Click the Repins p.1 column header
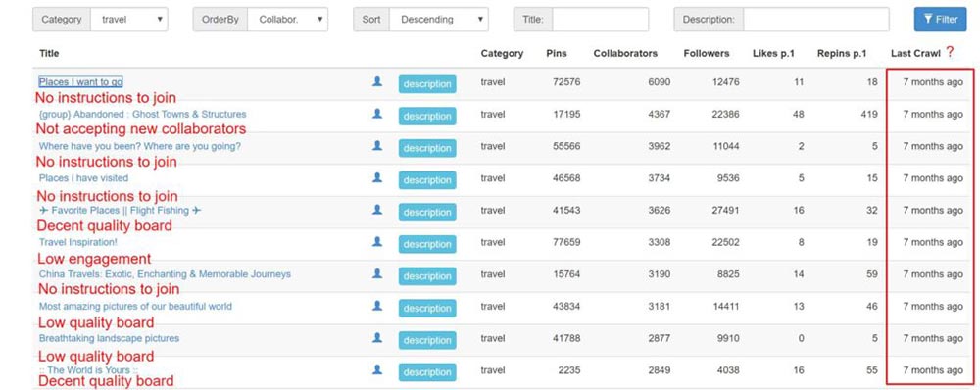This screenshot has width=980, height=390. point(842,53)
